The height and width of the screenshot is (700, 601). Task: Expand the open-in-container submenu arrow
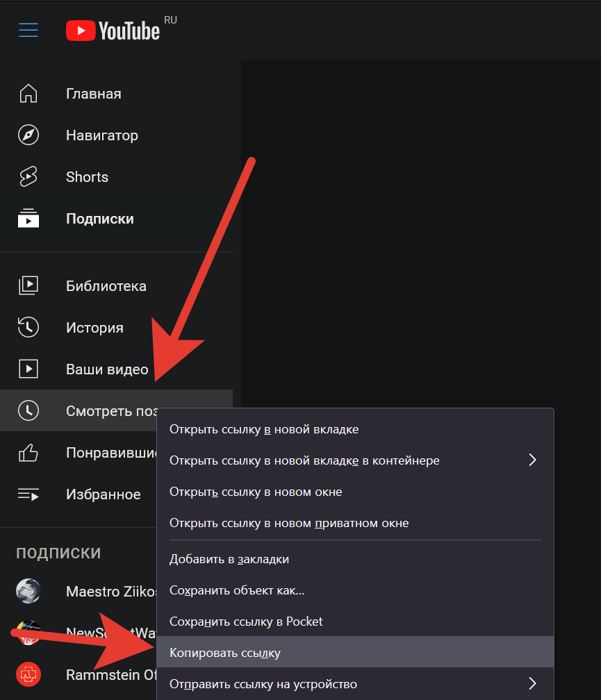(x=533, y=460)
